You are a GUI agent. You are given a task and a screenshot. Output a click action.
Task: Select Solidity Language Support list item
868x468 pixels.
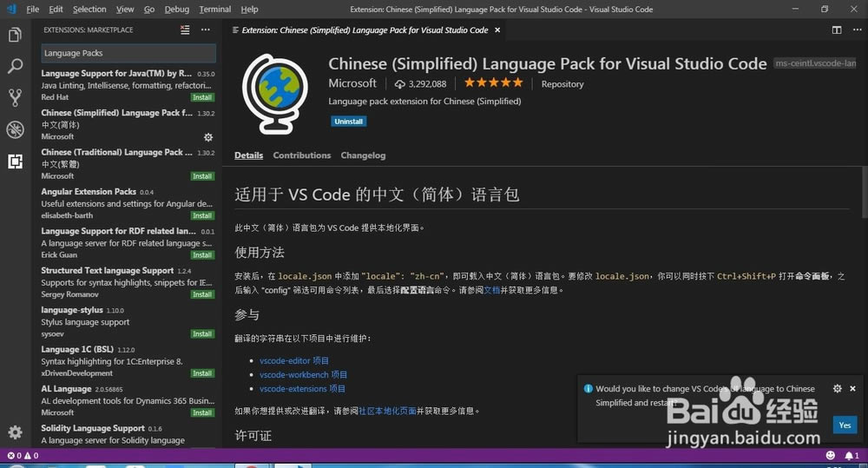click(x=128, y=435)
